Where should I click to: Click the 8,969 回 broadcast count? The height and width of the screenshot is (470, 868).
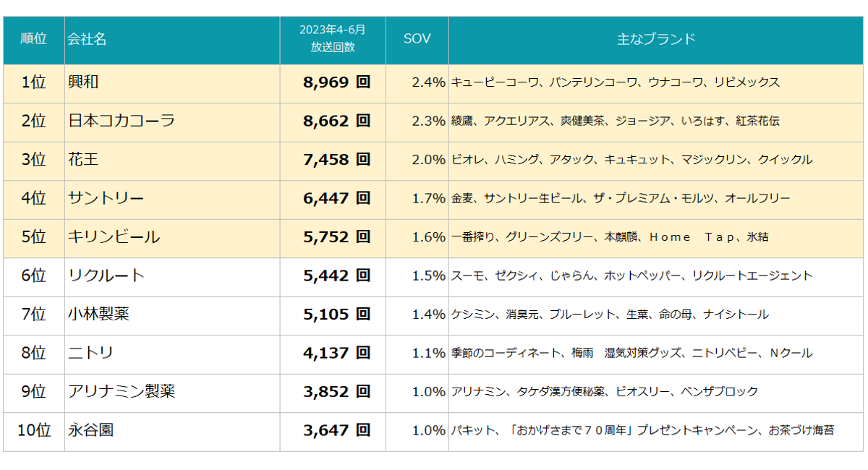(x=336, y=82)
